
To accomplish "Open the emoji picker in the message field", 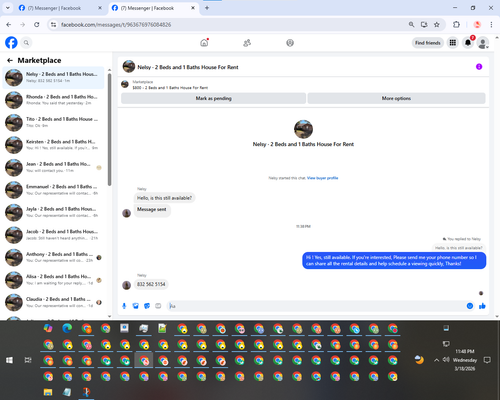I will [x=470, y=306].
